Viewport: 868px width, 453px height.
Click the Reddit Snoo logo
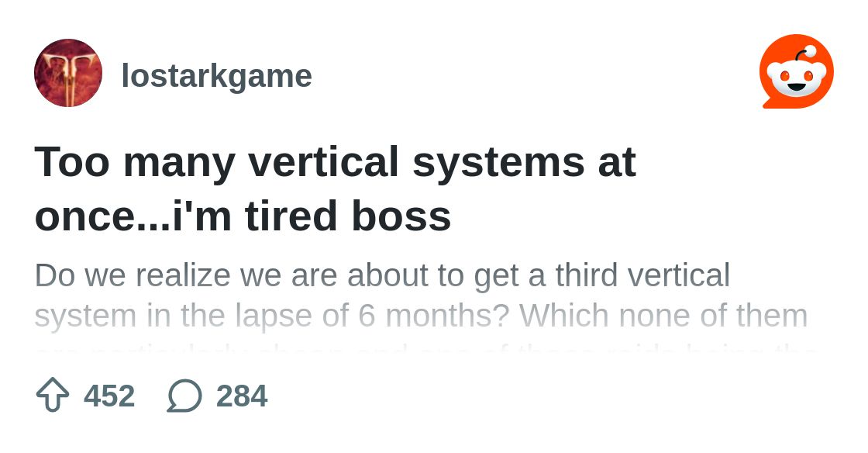tap(797, 71)
